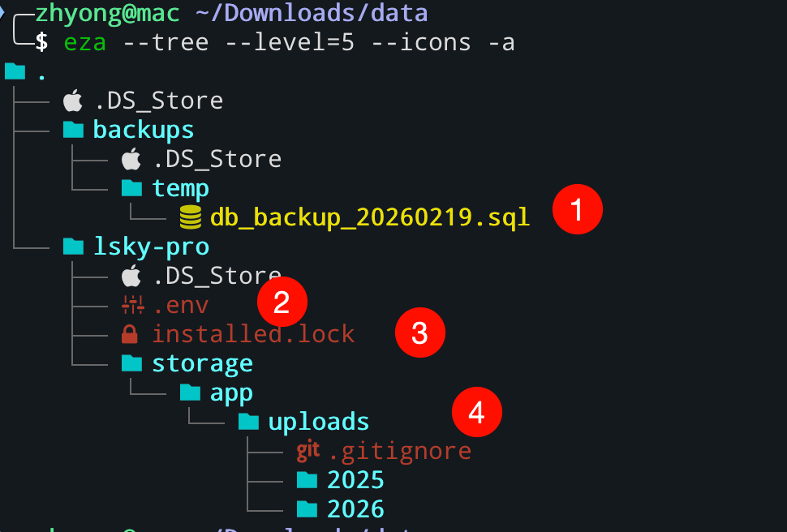
Task: Click the red annotation badge numbered 3
Action: (x=419, y=332)
